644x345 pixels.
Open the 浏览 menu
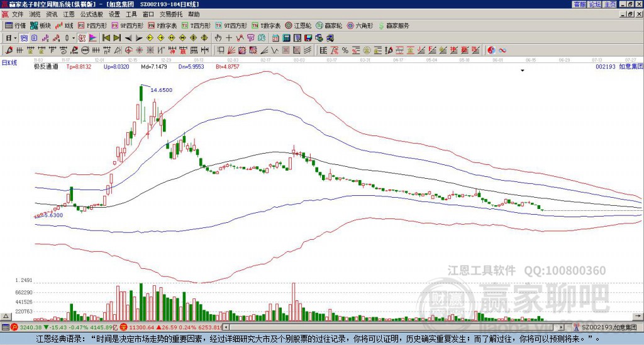[x=35, y=14]
